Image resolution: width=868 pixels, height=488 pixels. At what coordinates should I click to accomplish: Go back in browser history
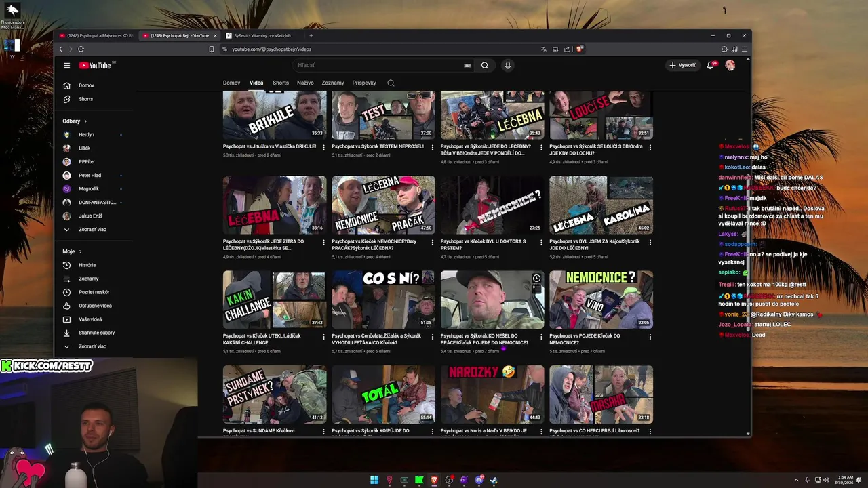click(x=60, y=49)
